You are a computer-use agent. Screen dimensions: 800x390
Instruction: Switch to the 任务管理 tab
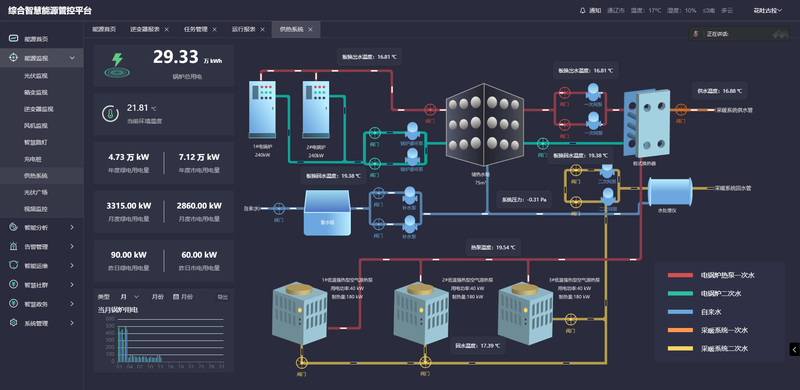click(x=195, y=29)
